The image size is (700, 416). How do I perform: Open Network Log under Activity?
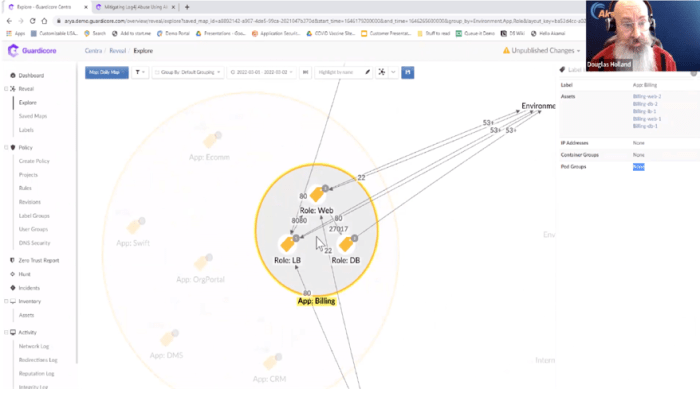(x=35, y=345)
